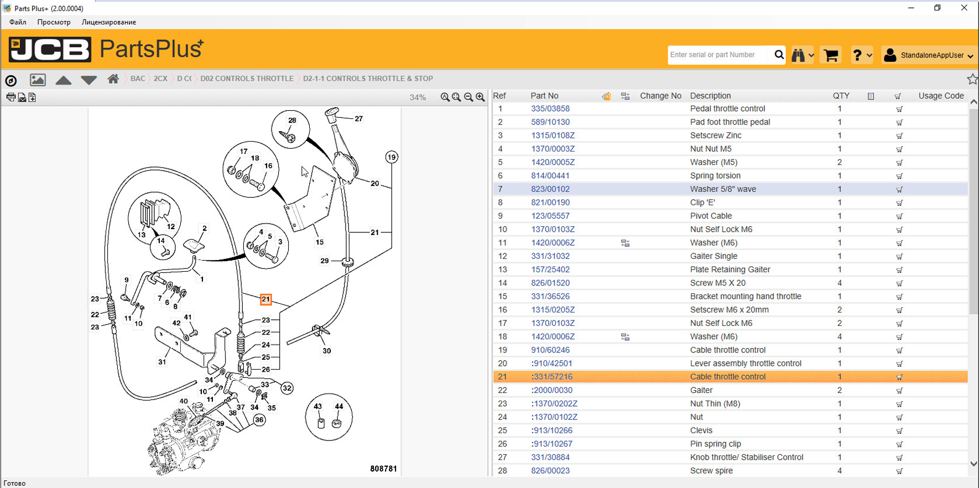Expand the StandaloneAppUser account menu

click(929, 55)
